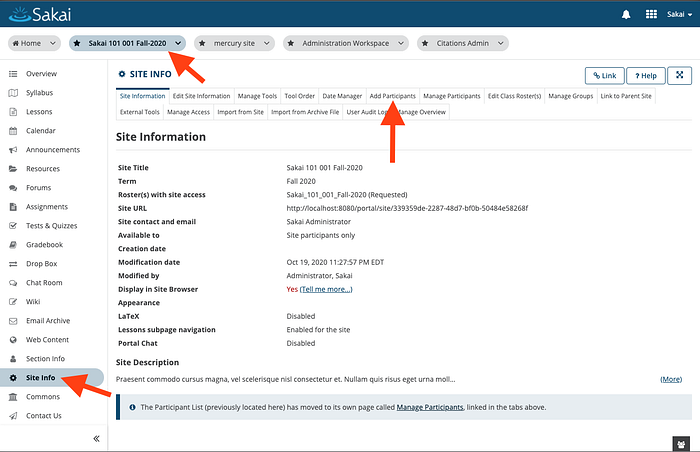
Task: Open the Date Manager tab
Action: [342, 96]
